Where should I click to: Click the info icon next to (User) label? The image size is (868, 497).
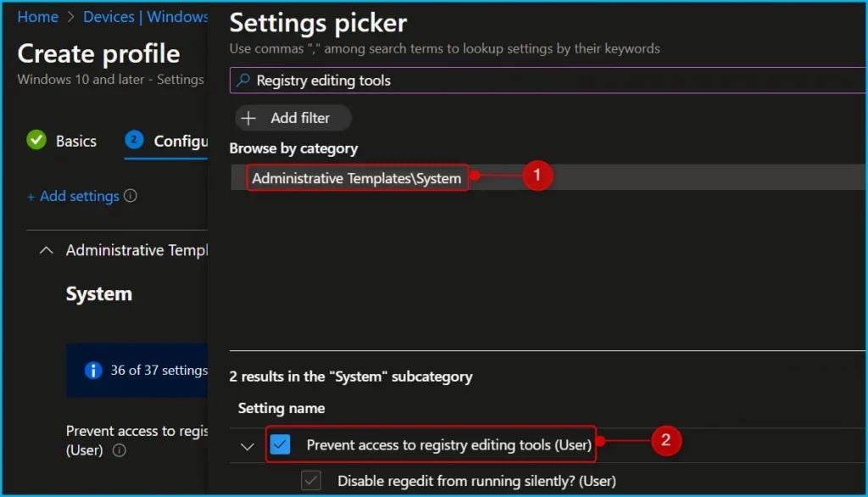coord(120,450)
